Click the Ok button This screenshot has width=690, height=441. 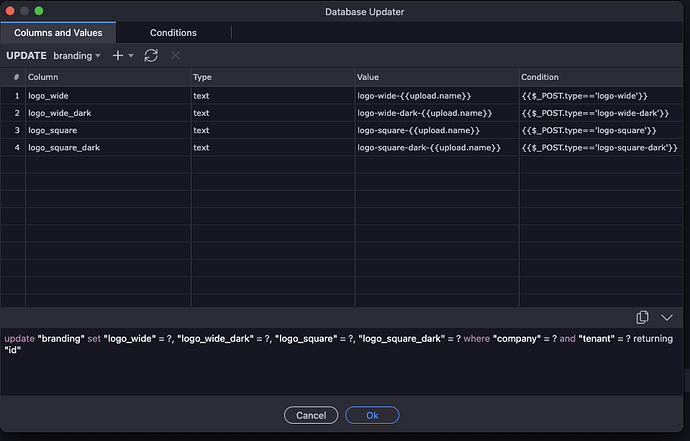(372, 415)
